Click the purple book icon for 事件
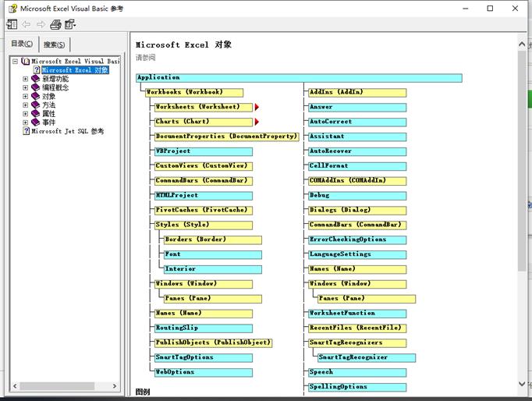 pos(35,122)
